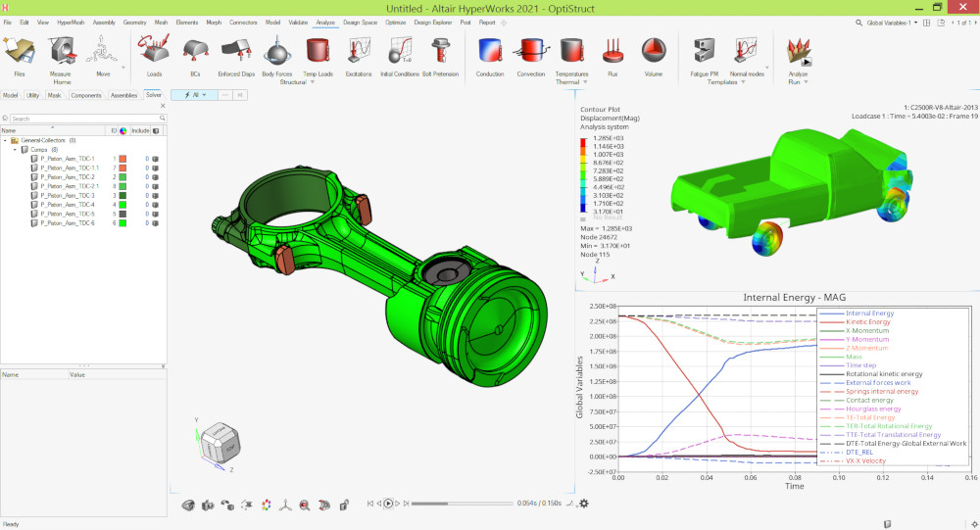Toggle display icon for P_Piston_Asm_TDC-3
980x530 pixels.
coord(155,196)
